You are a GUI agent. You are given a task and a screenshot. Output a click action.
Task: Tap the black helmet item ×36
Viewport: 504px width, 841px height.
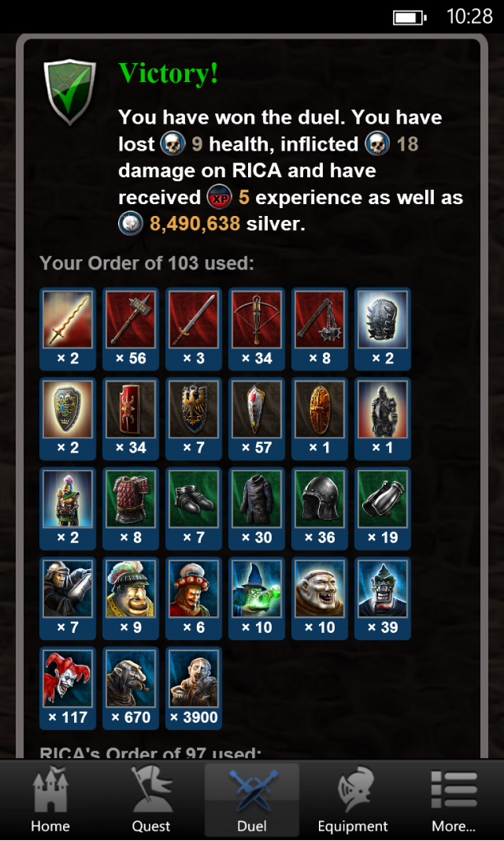(x=320, y=508)
